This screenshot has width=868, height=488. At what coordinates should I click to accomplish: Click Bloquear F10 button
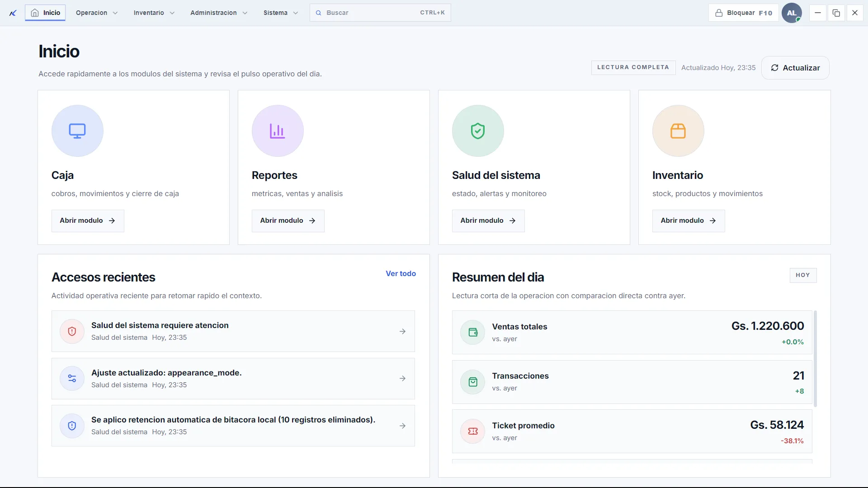[x=744, y=13]
